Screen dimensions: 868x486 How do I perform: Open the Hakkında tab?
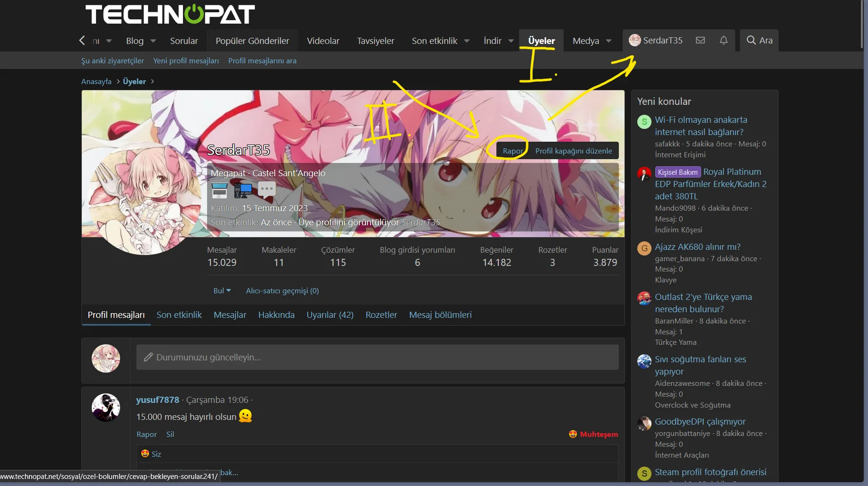pos(276,315)
